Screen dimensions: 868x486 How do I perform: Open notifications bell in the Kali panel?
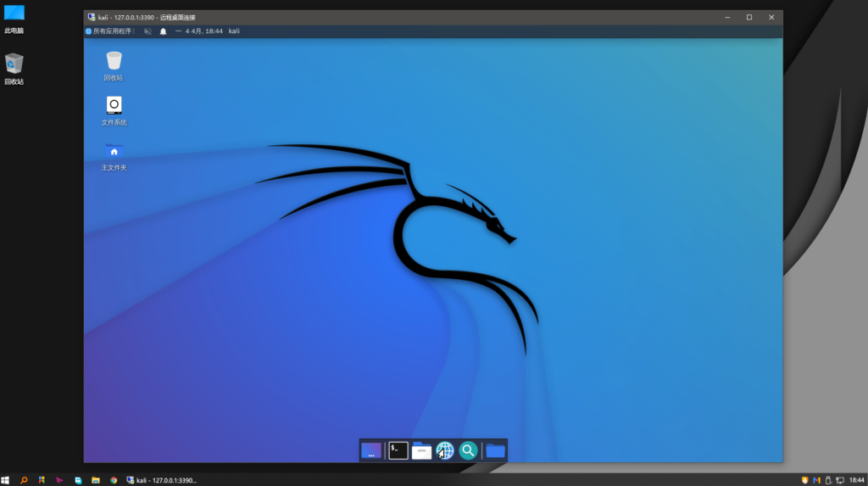pyautogui.click(x=163, y=31)
